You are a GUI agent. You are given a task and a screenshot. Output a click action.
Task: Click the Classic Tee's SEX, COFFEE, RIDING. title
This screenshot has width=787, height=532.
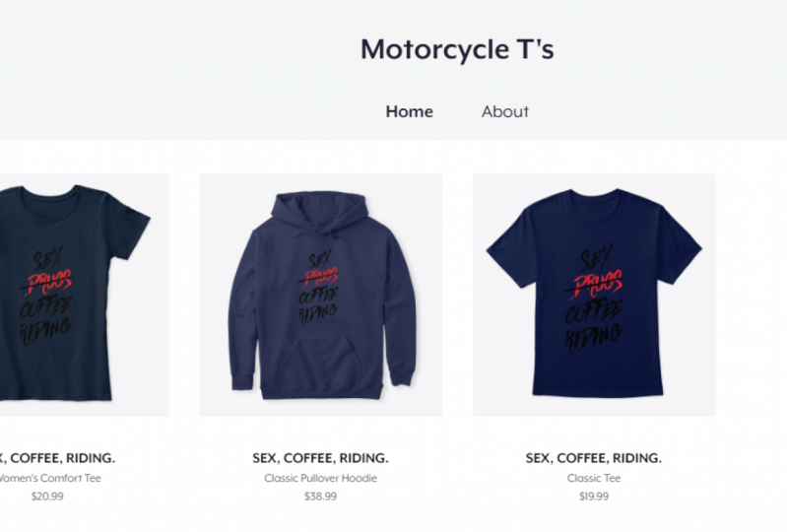point(594,458)
